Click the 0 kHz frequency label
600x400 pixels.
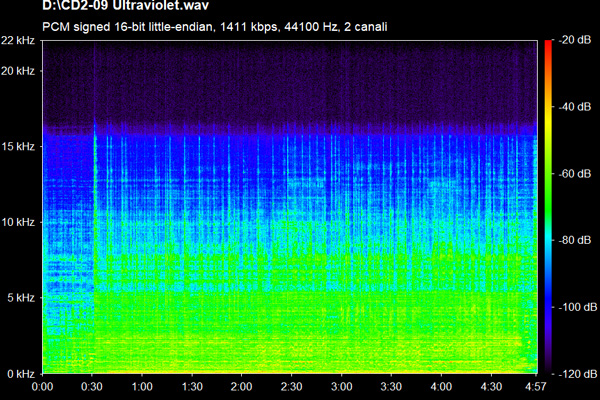coord(21,374)
